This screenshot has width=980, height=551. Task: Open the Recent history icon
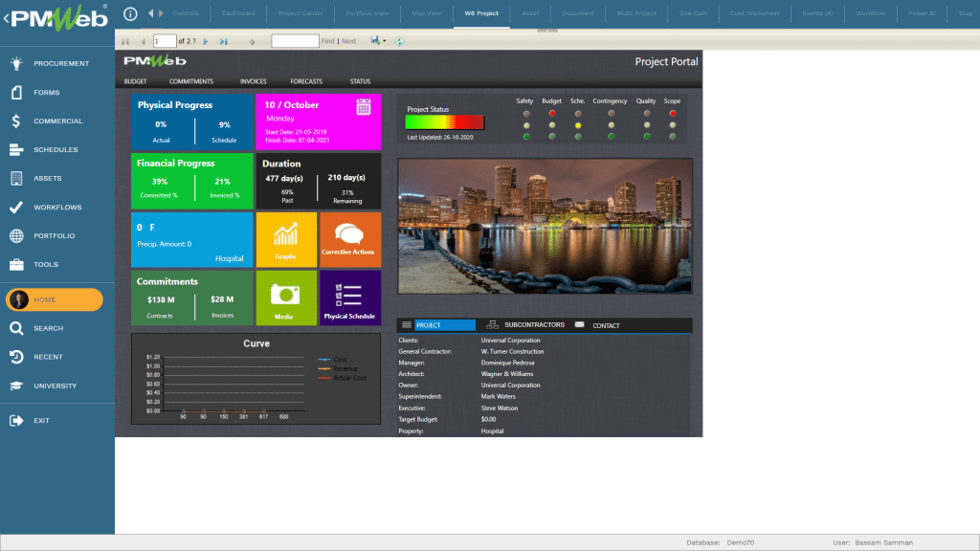(x=16, y=358)
